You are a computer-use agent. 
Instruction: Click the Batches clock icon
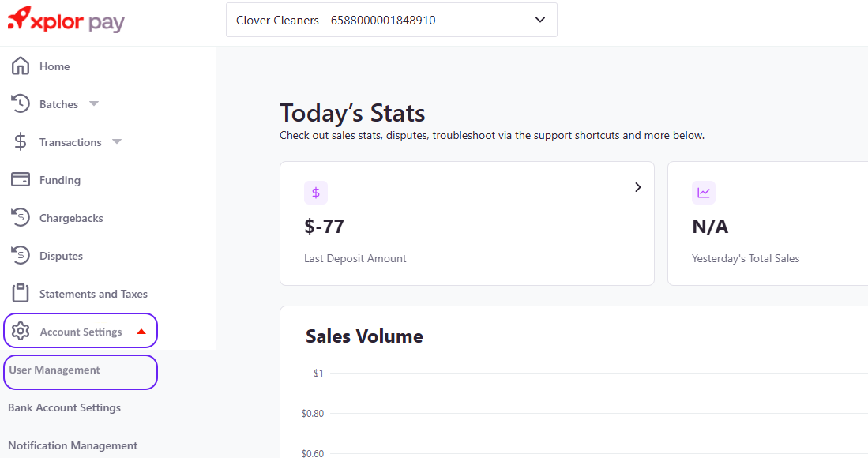21,104
